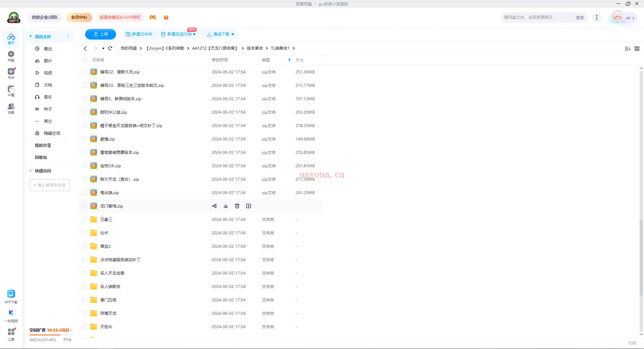This screenshot has width=644, height=349.
Task: Delete 龙门客栈.zip with trash icon
Action: coord(237,206)
